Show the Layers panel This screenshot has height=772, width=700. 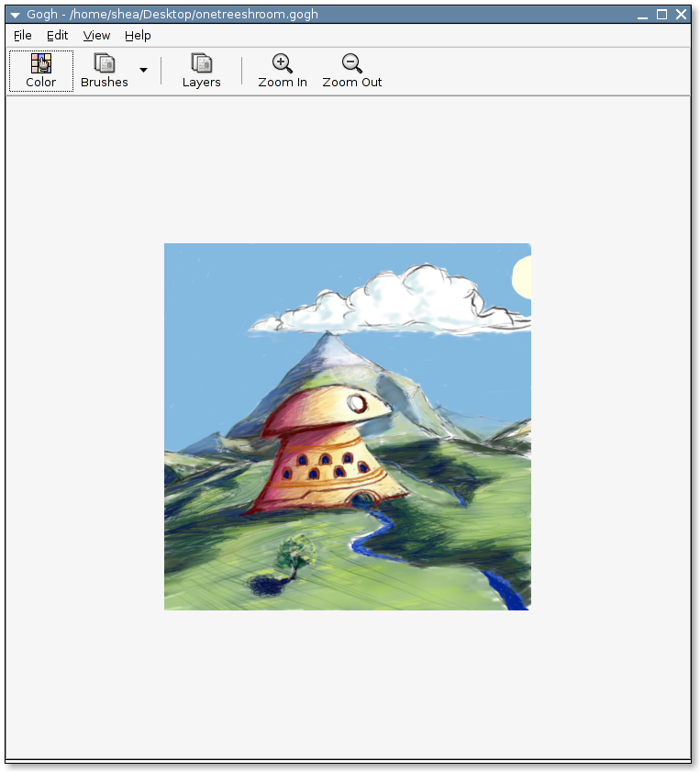coord(201,71)
